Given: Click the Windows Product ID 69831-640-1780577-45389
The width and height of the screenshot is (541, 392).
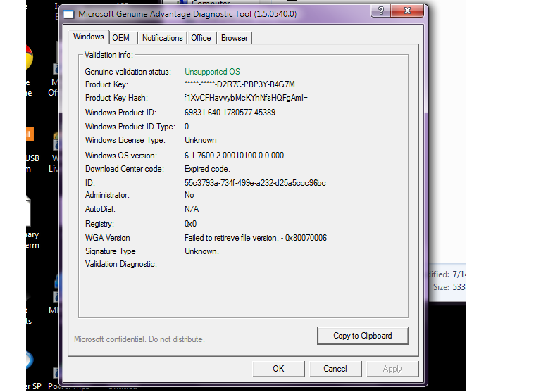Looking at the screenshot, I should (230, 113).
